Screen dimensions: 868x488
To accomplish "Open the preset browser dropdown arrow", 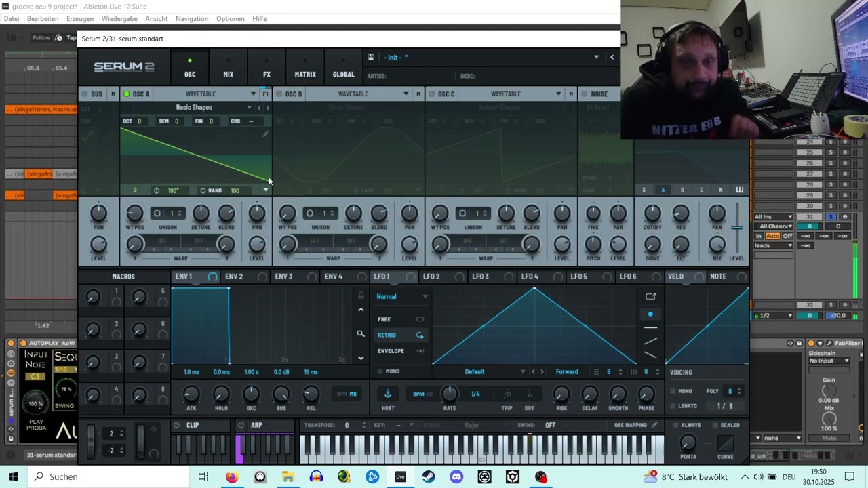I will 596,58.
